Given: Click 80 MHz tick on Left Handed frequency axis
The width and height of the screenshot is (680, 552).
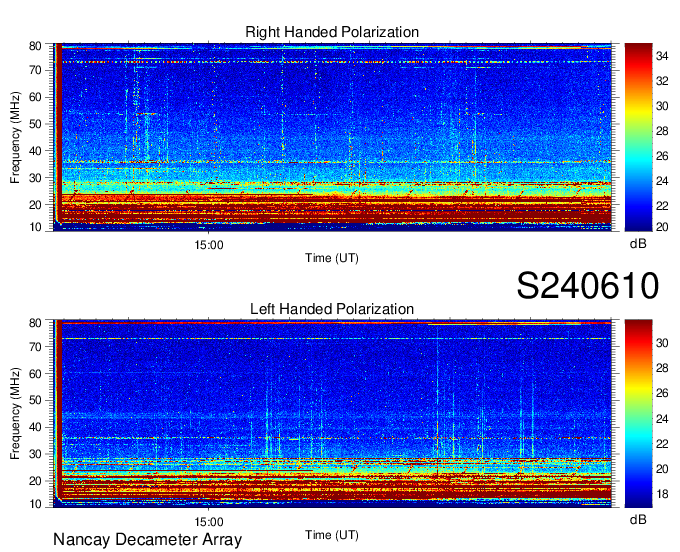Looking at the screenshot, I should point(35,323).
